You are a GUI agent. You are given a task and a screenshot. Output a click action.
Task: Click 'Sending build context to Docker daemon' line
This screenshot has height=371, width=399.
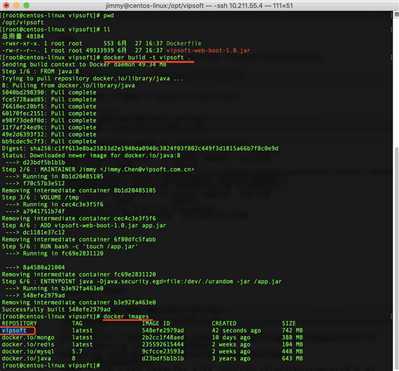pyautogui.click(x=84, y=64)
